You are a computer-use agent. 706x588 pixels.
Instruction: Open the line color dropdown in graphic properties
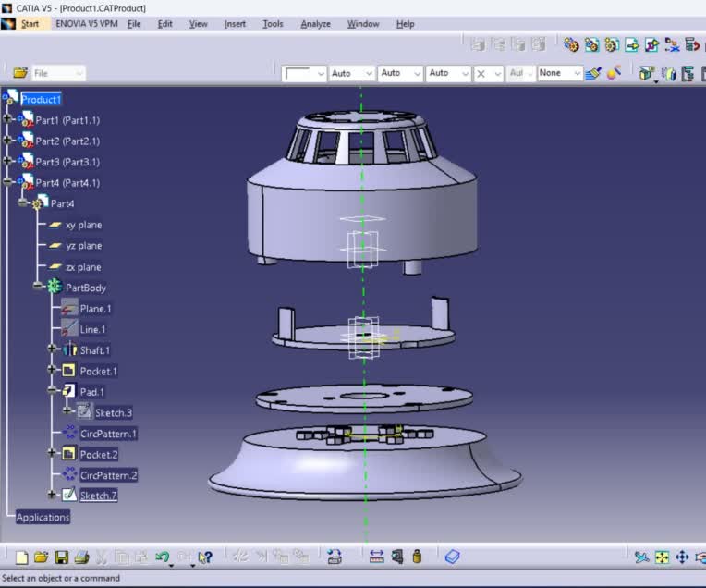click(x=304, y=73)
